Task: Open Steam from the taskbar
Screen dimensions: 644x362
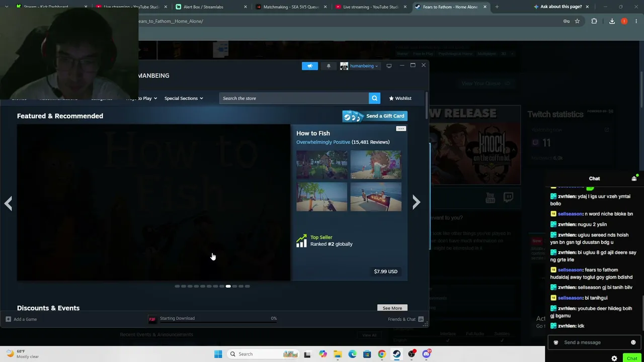Action: (397, 354)
